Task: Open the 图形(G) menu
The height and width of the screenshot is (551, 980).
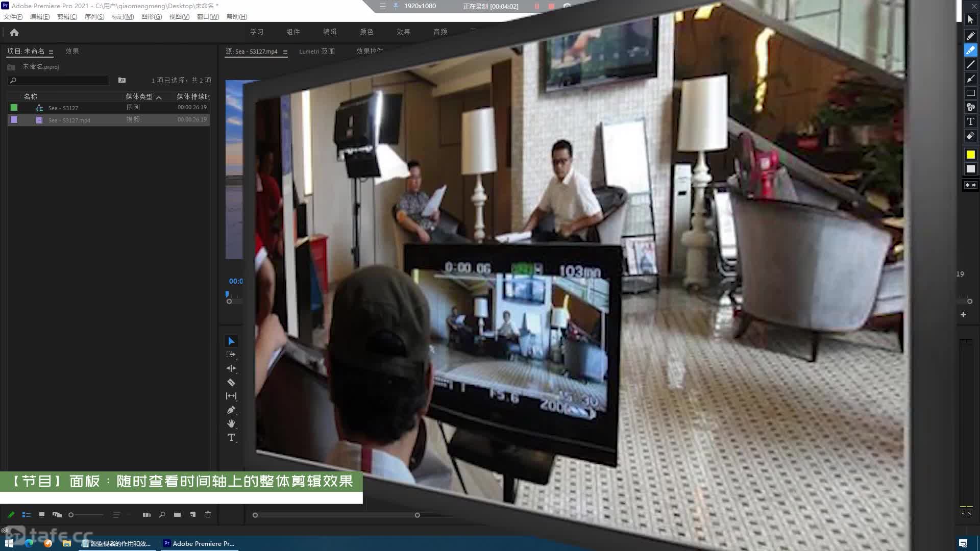Action: [152, 17]
